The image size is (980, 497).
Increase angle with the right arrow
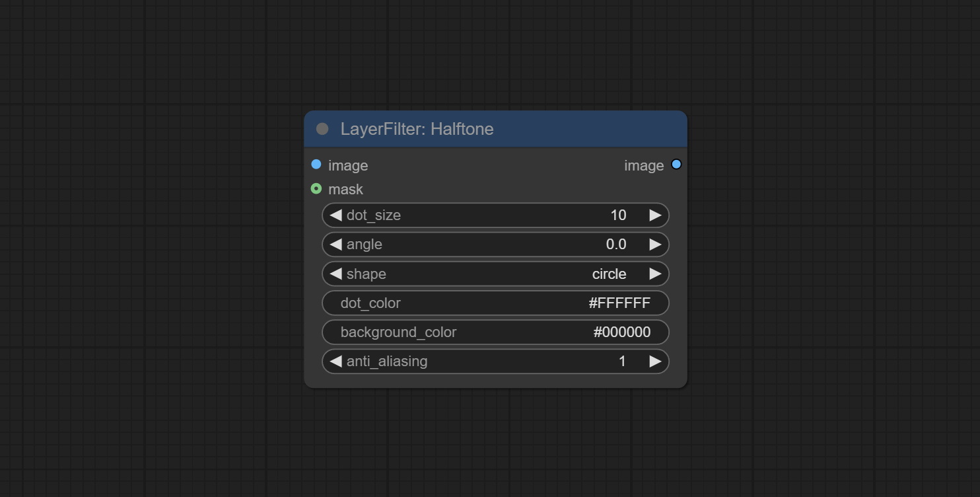pos(654,245)
